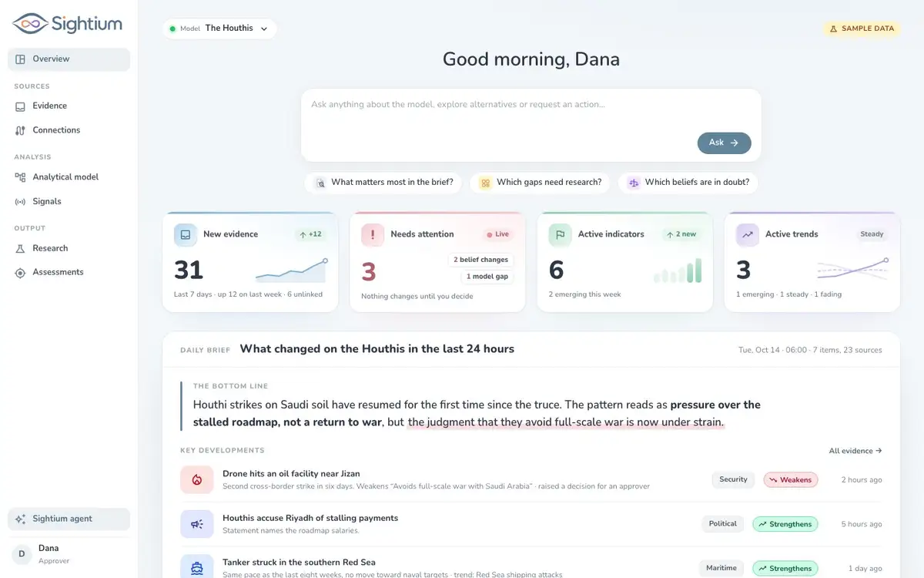Click the beliefs suggestion scales icon
Image resolution: width=924 pixels, height=578 pixels.
pos(634,183)
